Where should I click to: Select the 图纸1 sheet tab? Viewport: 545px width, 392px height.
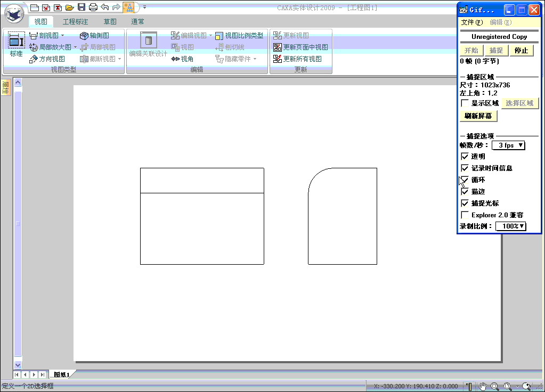(62, 374)
